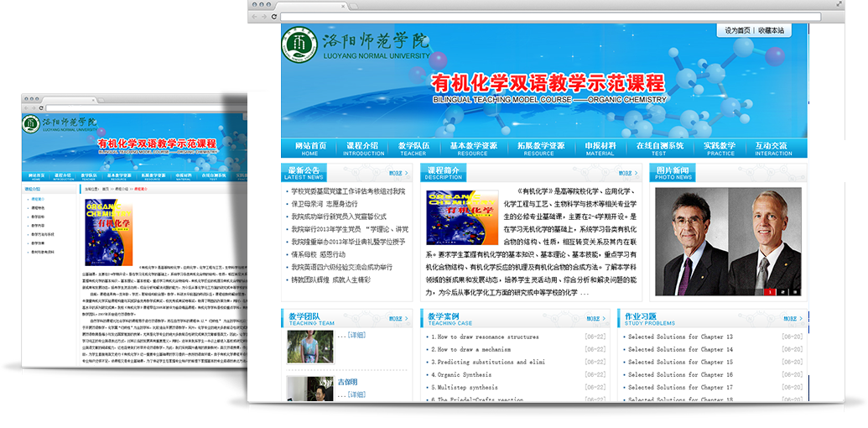Click the browser back arrow in large window

tap(255, 17)
